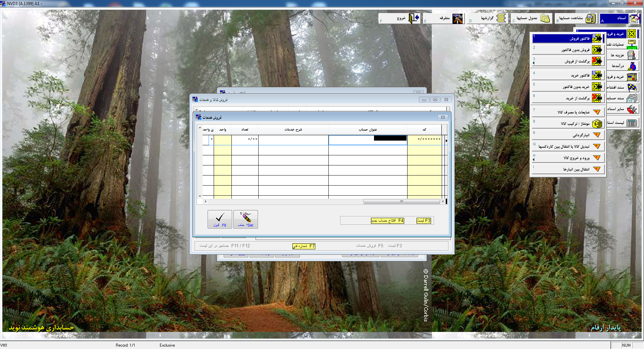This screenshot has width=644, height=349.
Task: Open گزارشها (Reports) toolbar button
Action: point(487,18)
